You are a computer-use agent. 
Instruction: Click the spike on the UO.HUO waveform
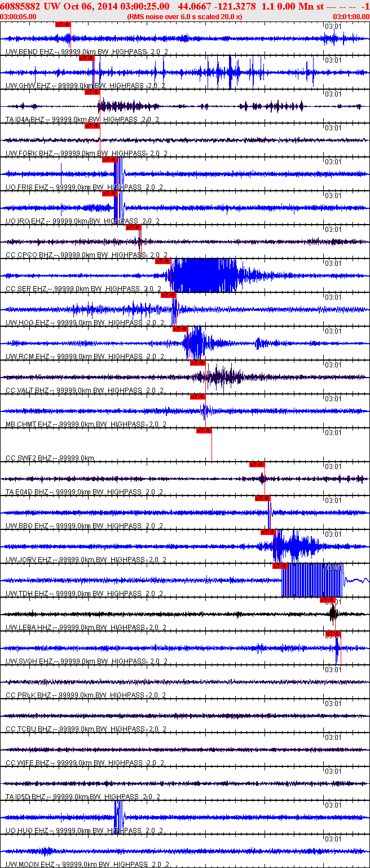click(118, 817)
